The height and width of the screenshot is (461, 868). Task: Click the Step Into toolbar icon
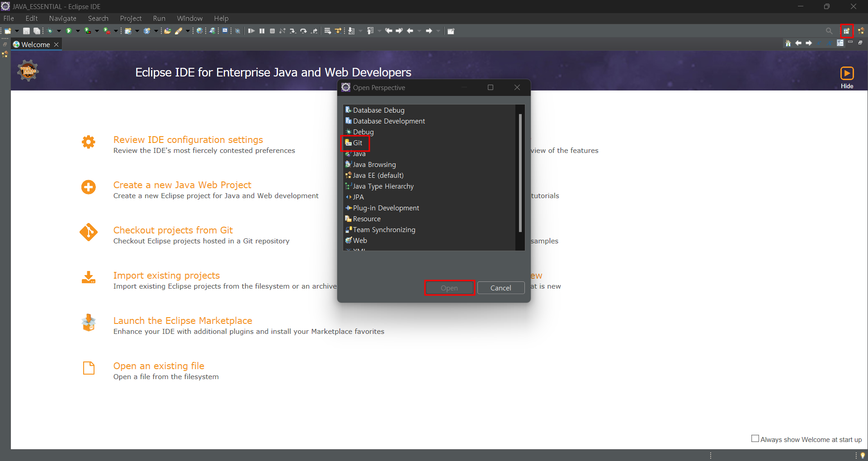[293, 31]
